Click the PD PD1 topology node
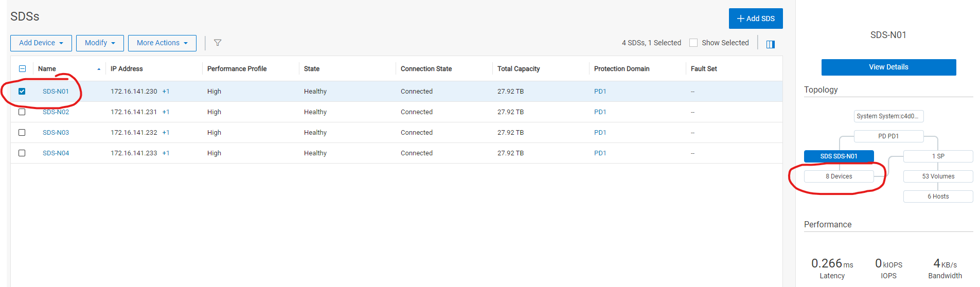 (x=888, y=136)
